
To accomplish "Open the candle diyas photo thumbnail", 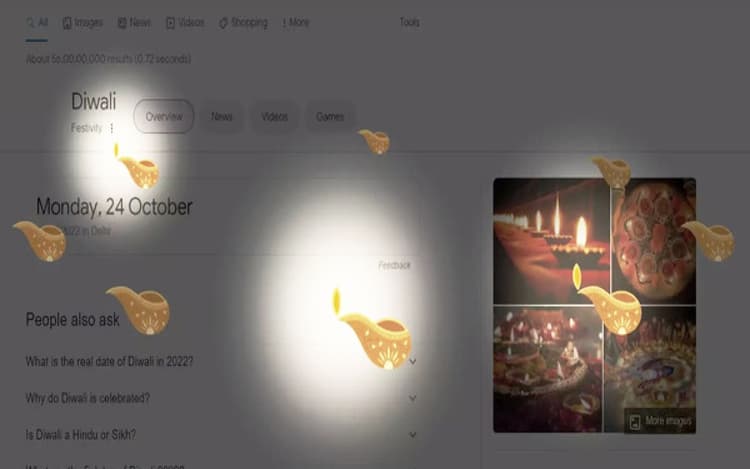I will (551, 241).
